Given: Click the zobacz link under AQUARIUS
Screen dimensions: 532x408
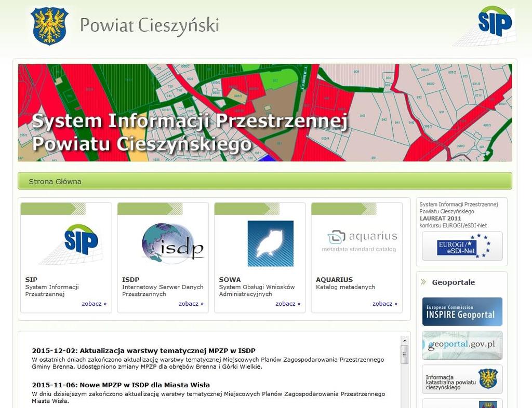Looking at the screenshot, I should [x=385, y=304].
